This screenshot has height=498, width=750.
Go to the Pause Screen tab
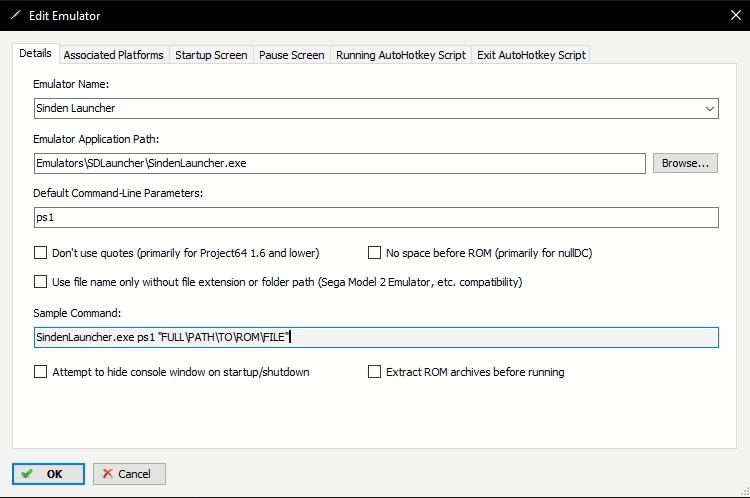tap(291, 55)
